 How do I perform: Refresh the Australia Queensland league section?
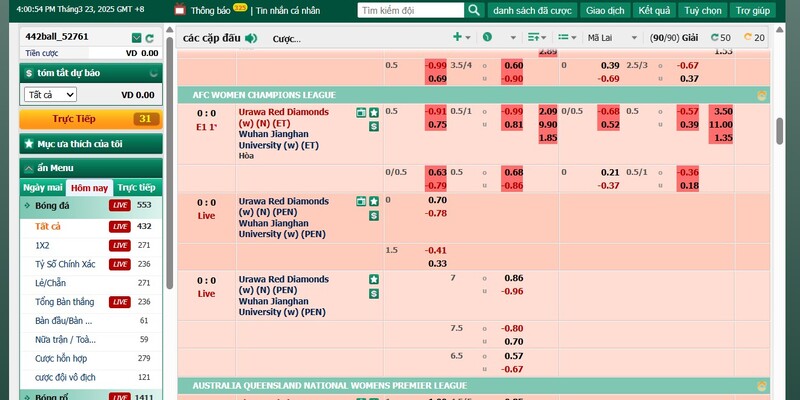762,386
